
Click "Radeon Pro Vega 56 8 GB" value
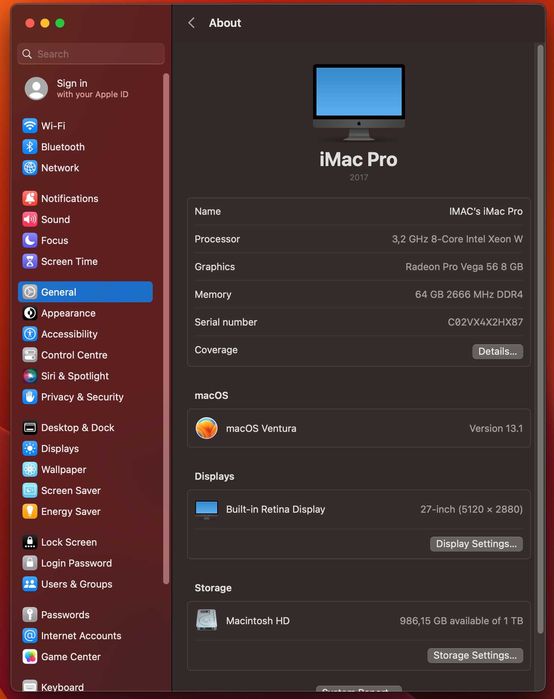pos(464,267)
